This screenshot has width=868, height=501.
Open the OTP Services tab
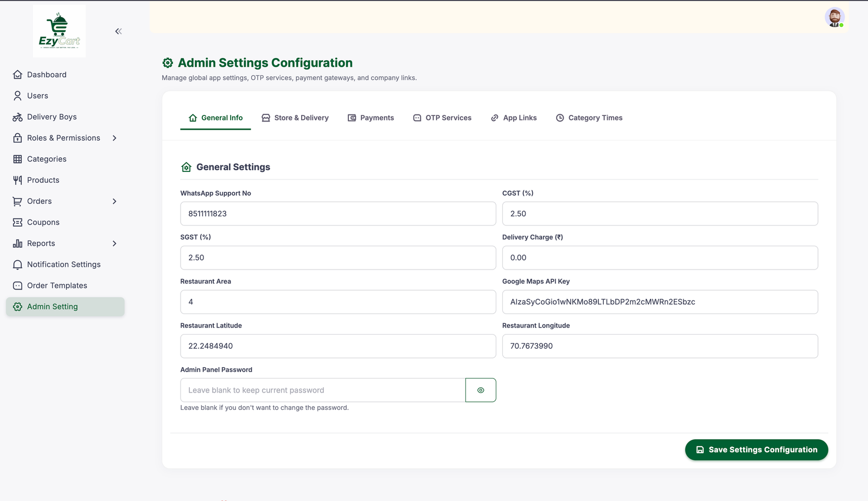pyautogui.click(x=442, y=118)
